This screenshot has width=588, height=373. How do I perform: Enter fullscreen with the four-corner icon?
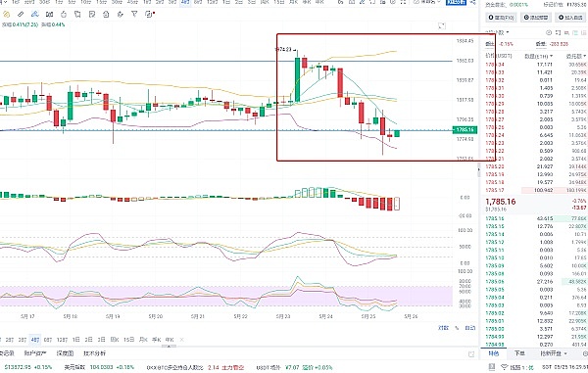pyautogui.click(x=403, y=2)
